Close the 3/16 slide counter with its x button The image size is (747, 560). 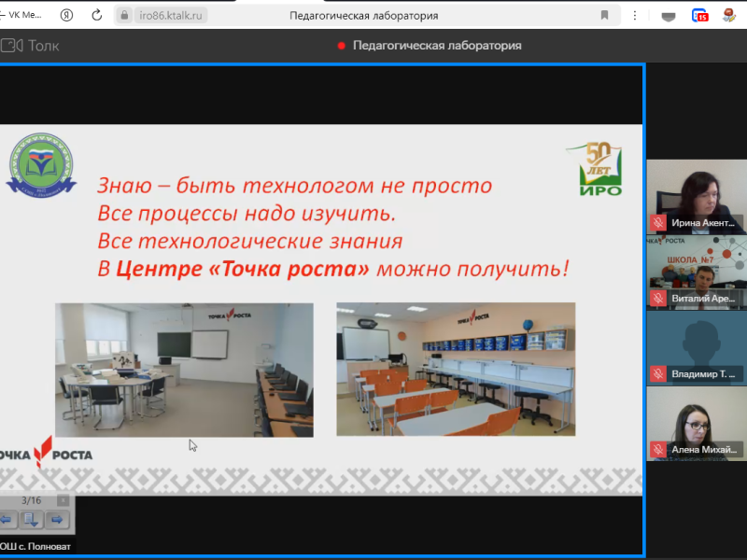(x=63, y=499)
